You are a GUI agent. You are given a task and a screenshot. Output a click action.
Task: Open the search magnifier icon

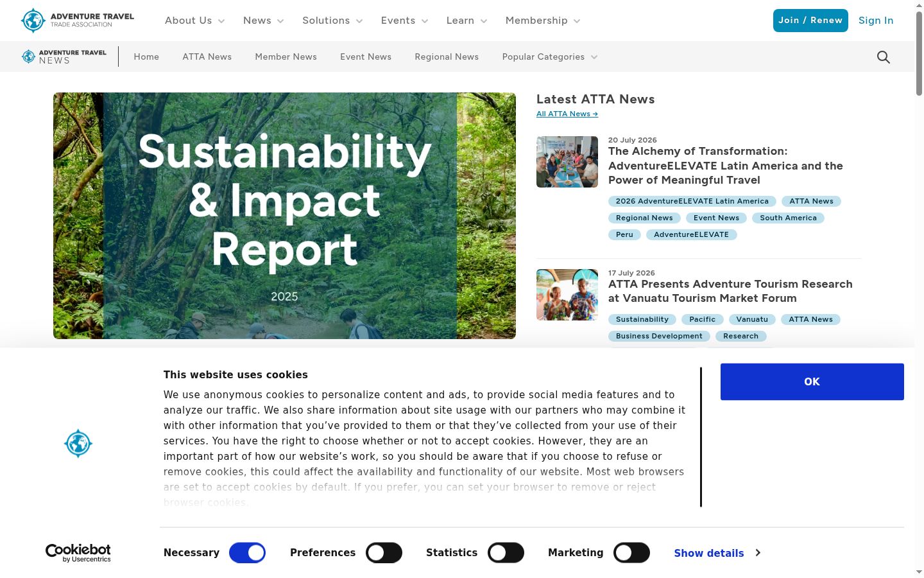(x=884, y=57)
